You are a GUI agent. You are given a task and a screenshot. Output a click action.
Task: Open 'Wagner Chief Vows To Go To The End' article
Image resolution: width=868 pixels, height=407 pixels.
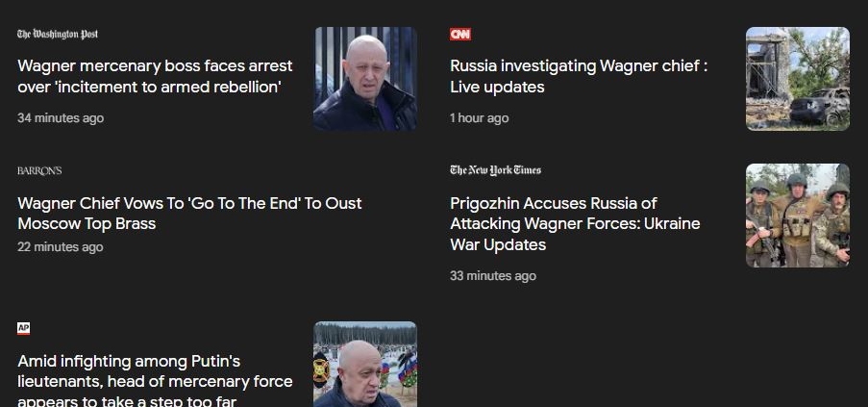[x=189, y=214]
